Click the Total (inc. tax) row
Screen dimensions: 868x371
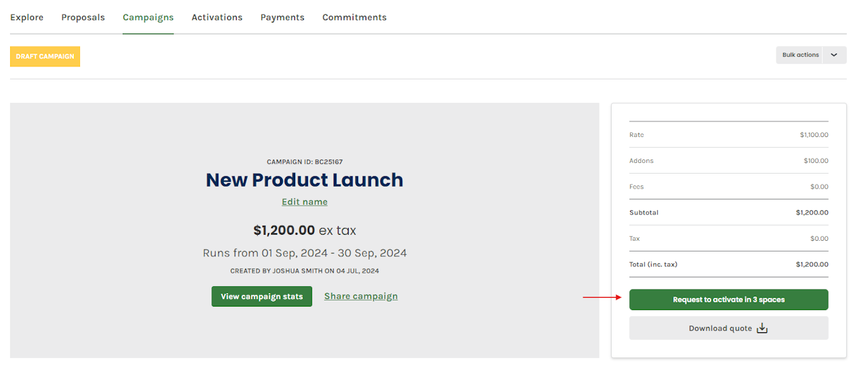728,265
